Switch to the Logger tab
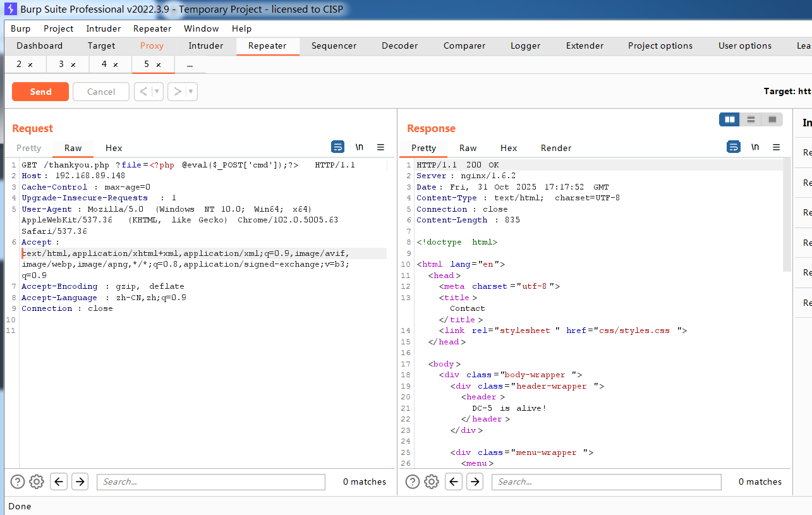Screen dimensions: 812x515 click(x=526, y=45)
